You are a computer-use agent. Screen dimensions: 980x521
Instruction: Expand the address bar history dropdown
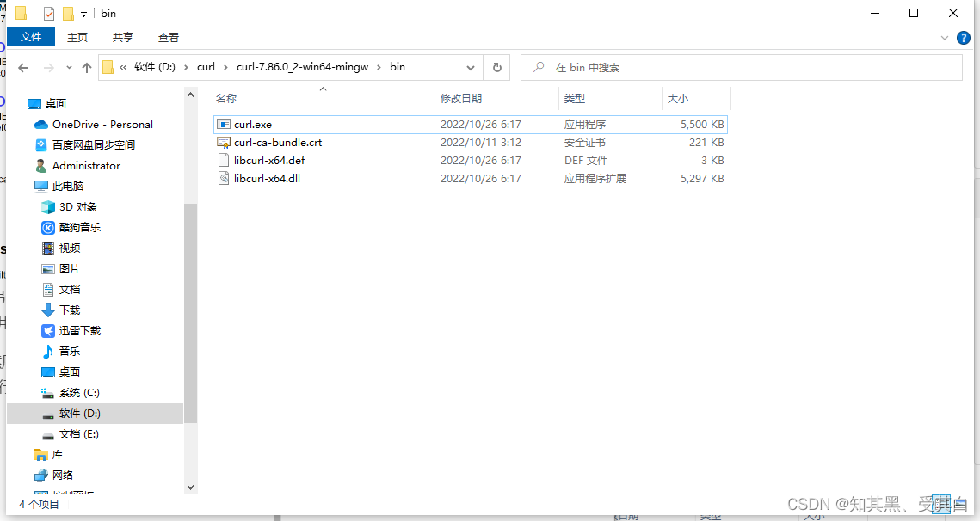[x=470, y=66]
